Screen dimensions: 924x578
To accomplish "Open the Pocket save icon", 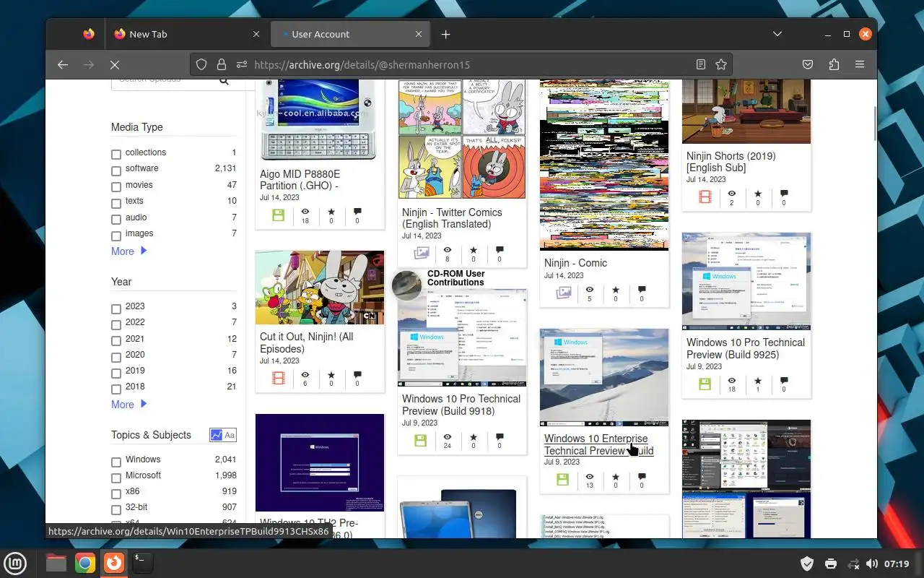I will (x=808, y=64).
